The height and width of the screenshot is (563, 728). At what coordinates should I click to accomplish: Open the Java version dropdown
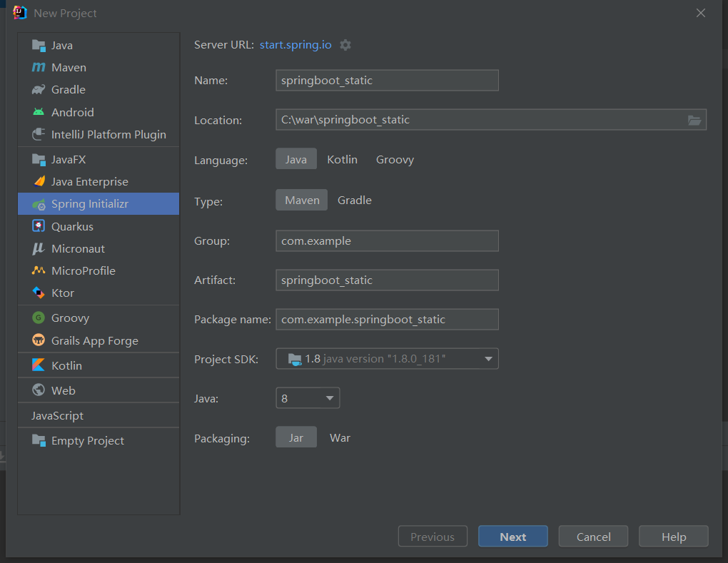pos(308,398)
